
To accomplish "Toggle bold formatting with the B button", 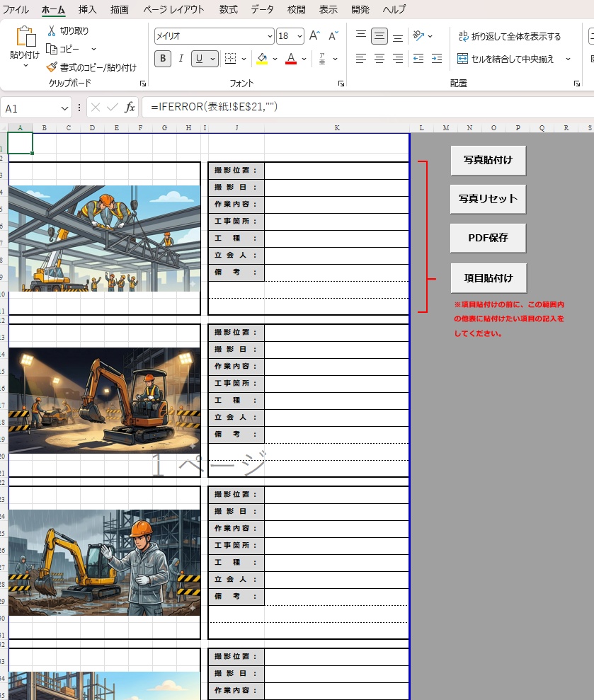I will point(162,58).
